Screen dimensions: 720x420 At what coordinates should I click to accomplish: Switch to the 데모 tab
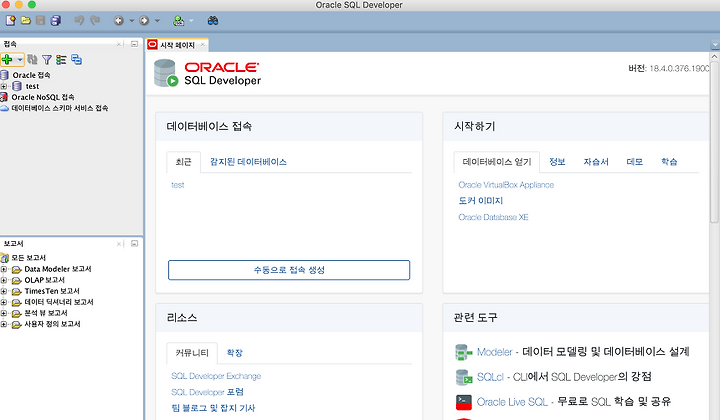(x=635, y=162)
